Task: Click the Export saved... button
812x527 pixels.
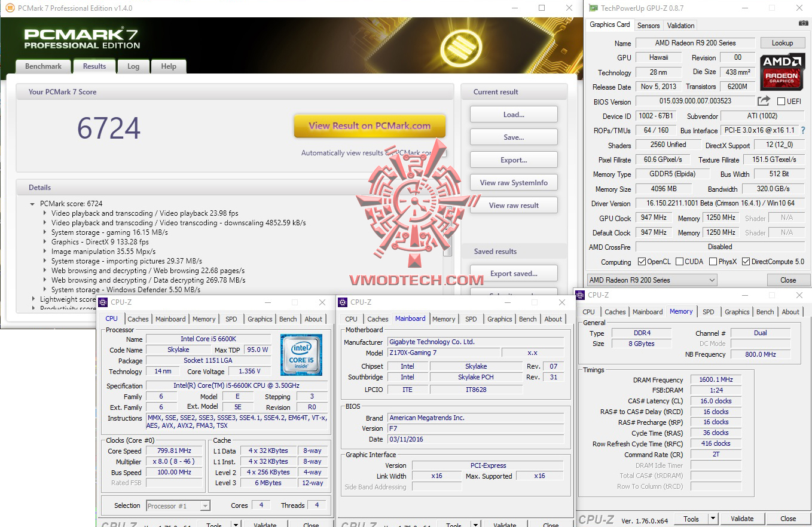Action: point(514,274)
